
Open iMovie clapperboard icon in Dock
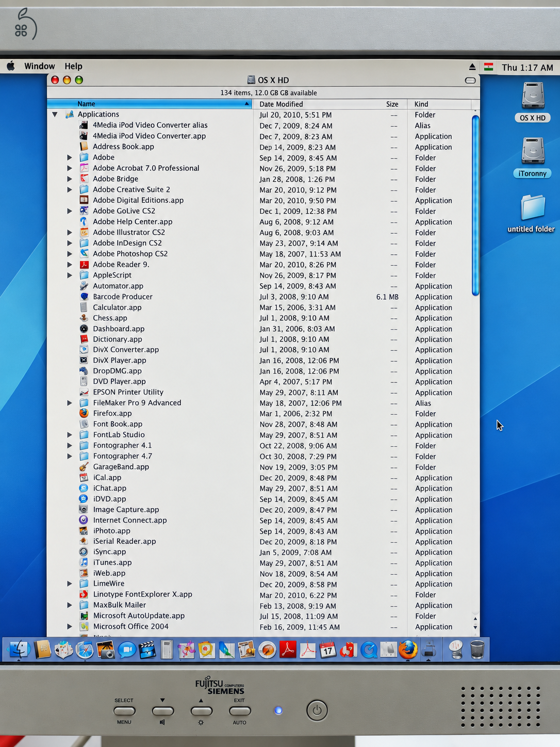tap(147, 650)
